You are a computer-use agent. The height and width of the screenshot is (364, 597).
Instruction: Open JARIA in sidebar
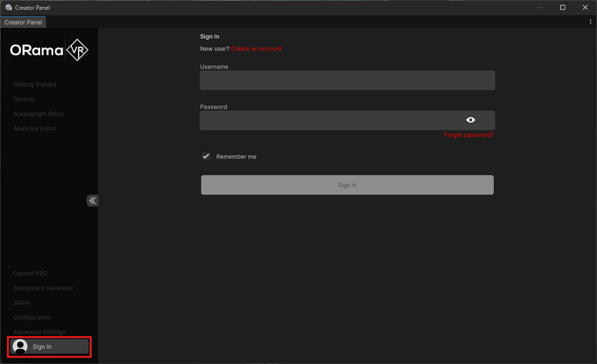point(22,303)
